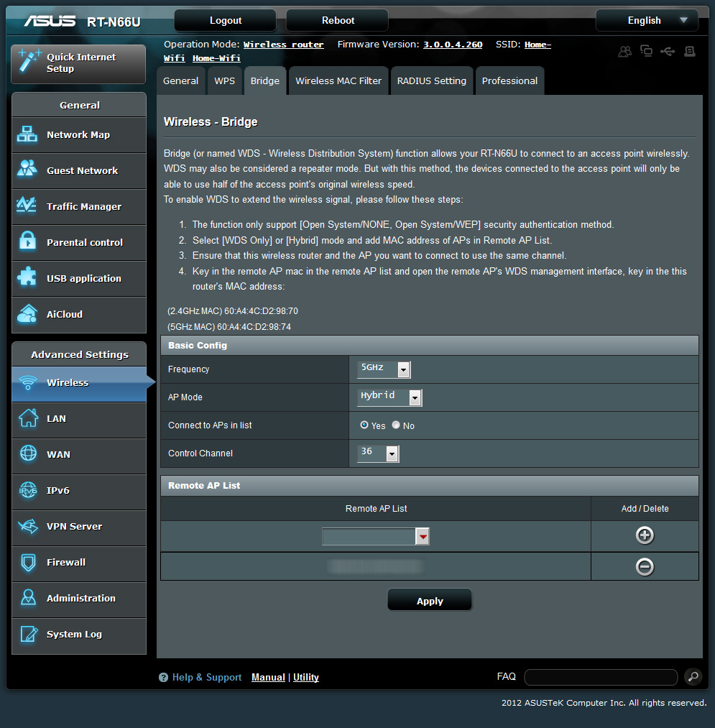
Task: Open the Help & Support link text
Action: click(207, 678)
